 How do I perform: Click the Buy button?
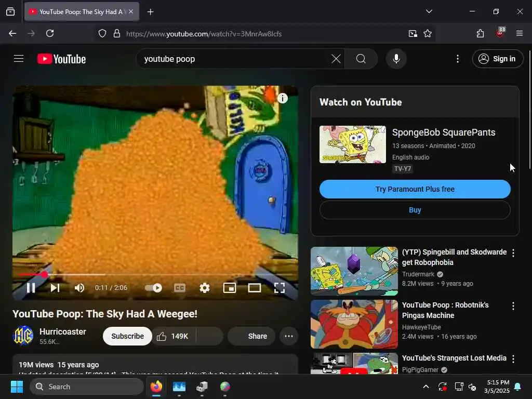(415, 210)
